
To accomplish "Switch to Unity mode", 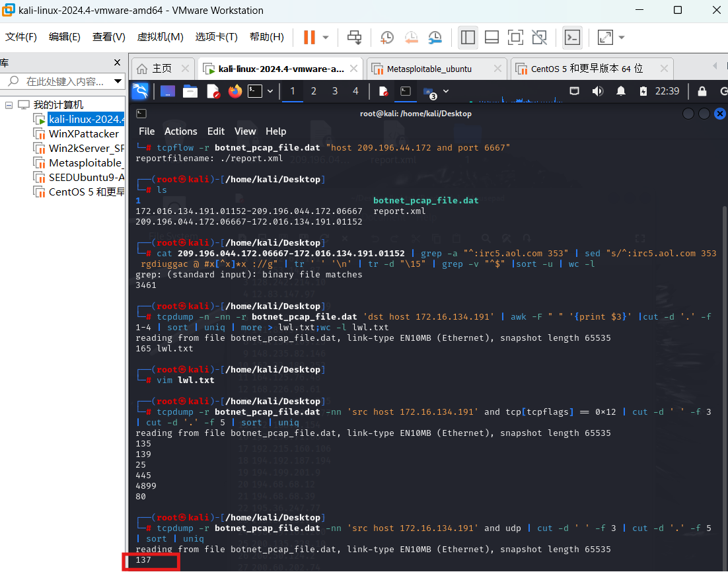I will point(540,37).
